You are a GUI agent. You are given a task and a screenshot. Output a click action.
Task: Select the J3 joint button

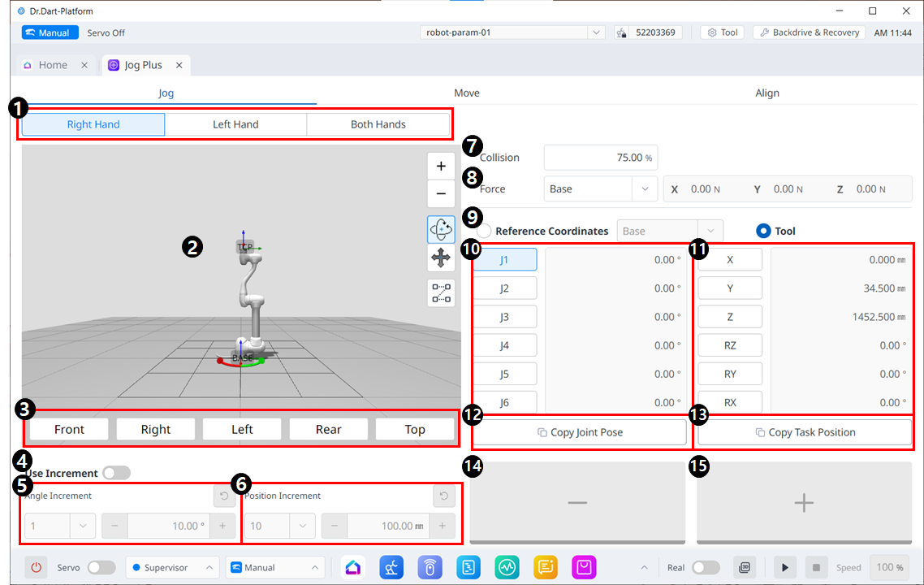click(x=504, y=317)
